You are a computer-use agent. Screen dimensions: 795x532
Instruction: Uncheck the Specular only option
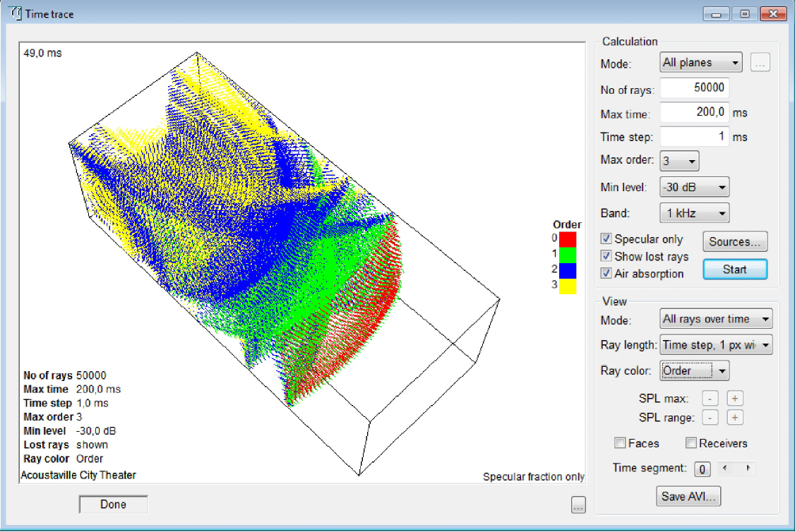click(605, 238)
